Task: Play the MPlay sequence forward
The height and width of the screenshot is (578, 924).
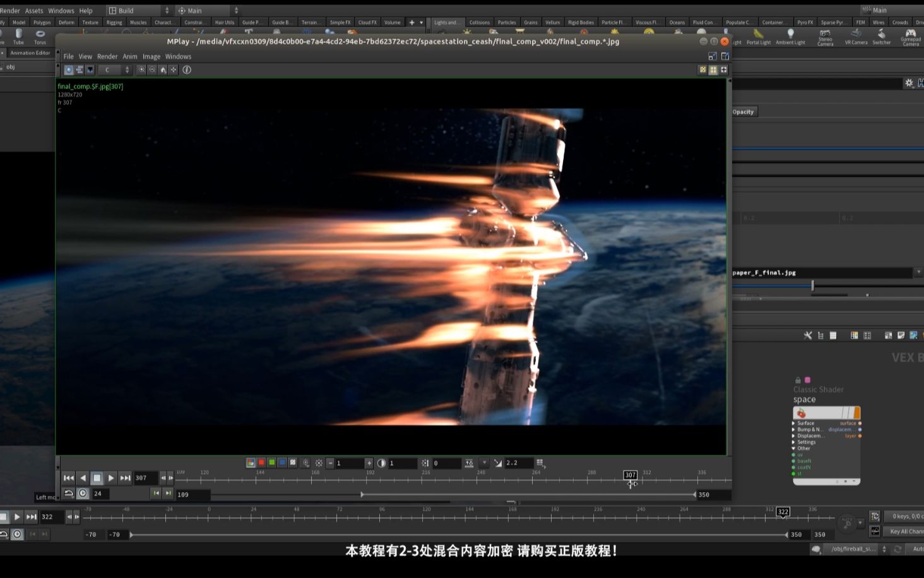Action: 111,478
